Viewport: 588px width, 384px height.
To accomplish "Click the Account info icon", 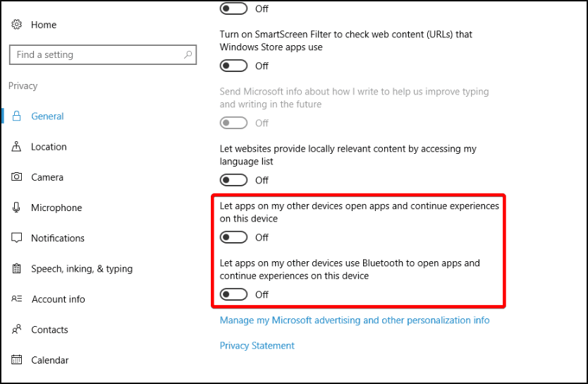I will [17, 299].
